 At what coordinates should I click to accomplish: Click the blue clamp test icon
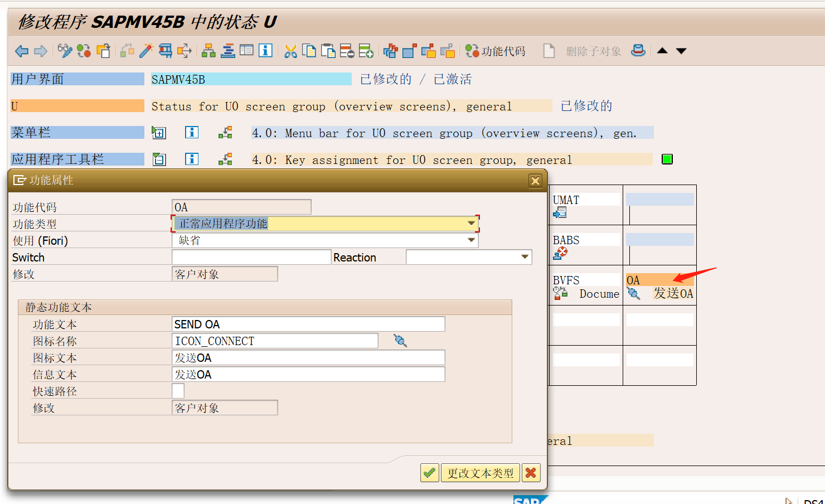pyautogui.click(x=166, y=51)
